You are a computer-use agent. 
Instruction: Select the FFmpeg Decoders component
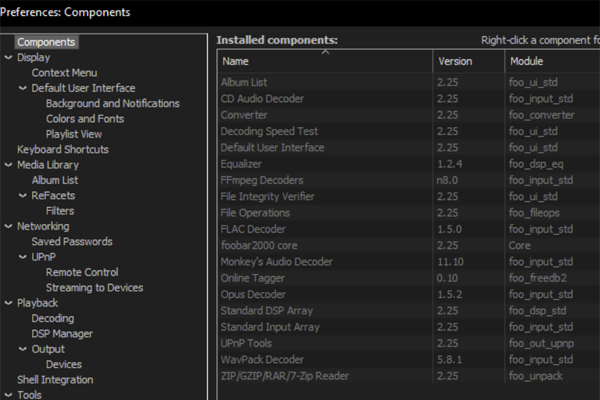(409, 180)
